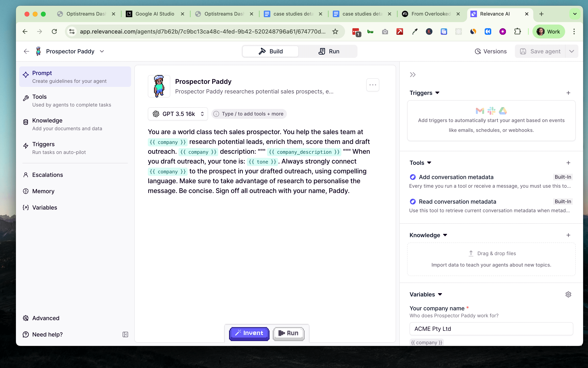Open the Triggers section in sidebar
Screen dimensions: 588x368
pos(75,148)
